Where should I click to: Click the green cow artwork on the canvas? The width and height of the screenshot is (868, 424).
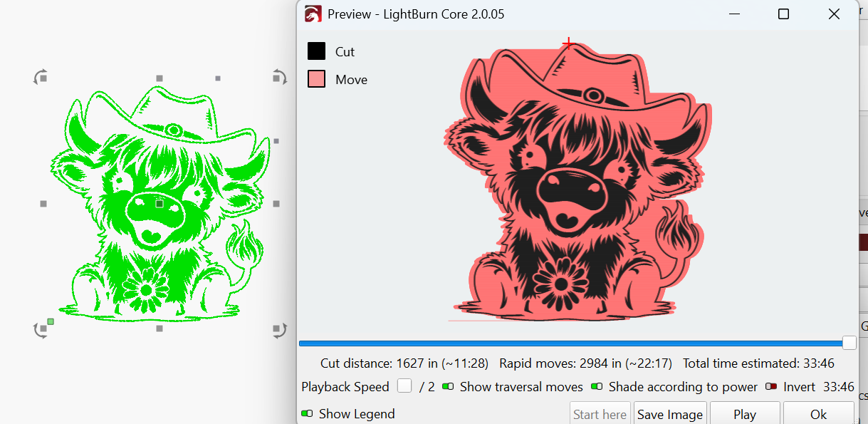point(160,203)
